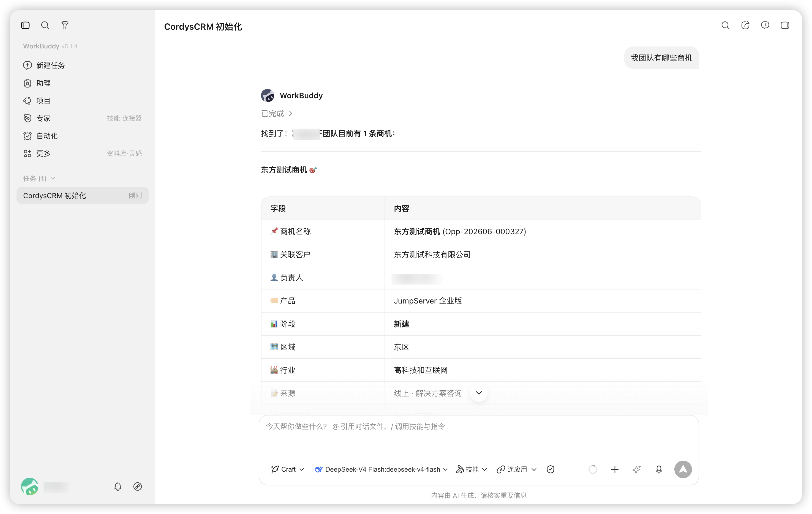Click the filter funnel icon in sidebar

(65, 25)
